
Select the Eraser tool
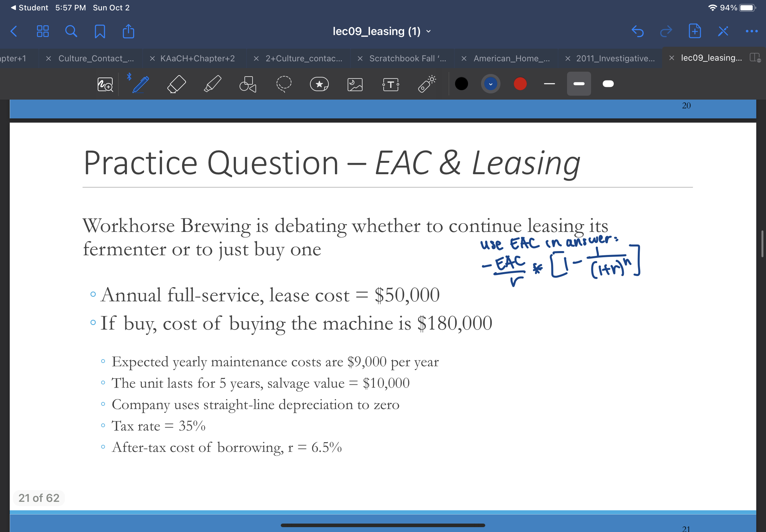(177, 83)
